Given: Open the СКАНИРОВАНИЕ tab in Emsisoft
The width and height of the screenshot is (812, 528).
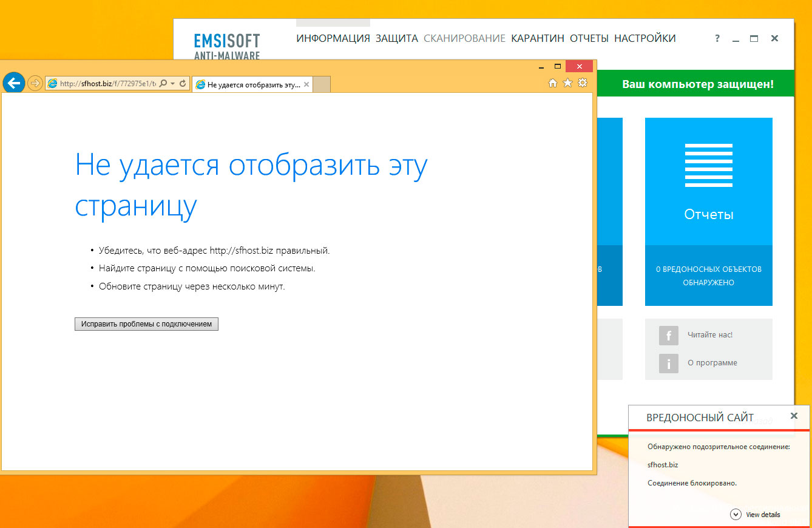Looking at the screenshot, I should (x=464, y=38).
